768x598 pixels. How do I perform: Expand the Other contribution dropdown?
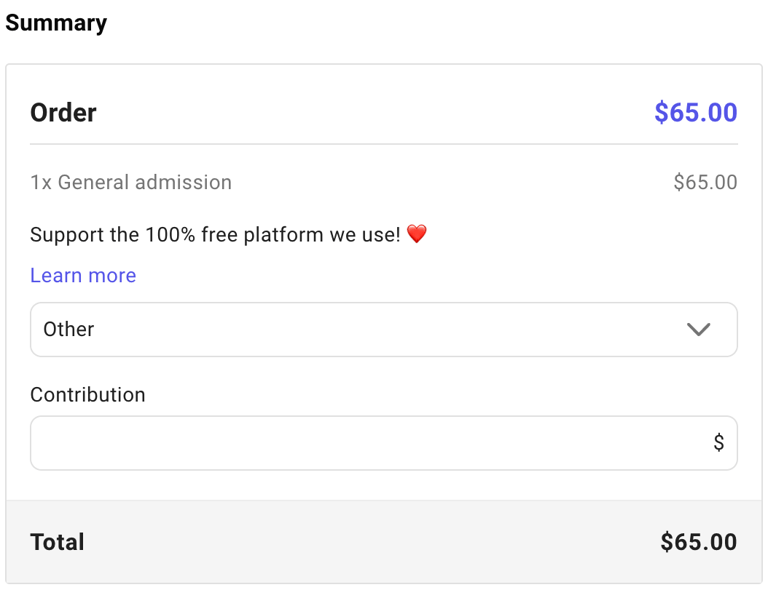pos(384,329)
